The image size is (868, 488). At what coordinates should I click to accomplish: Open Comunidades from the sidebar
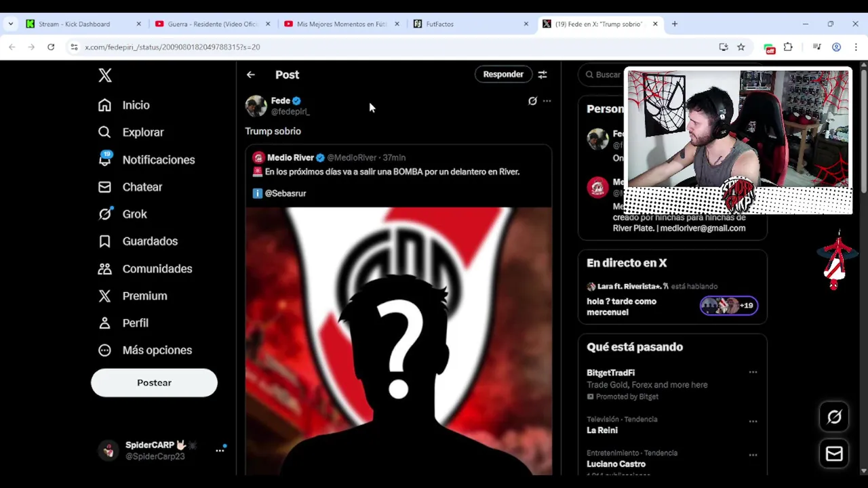(144, 268)
